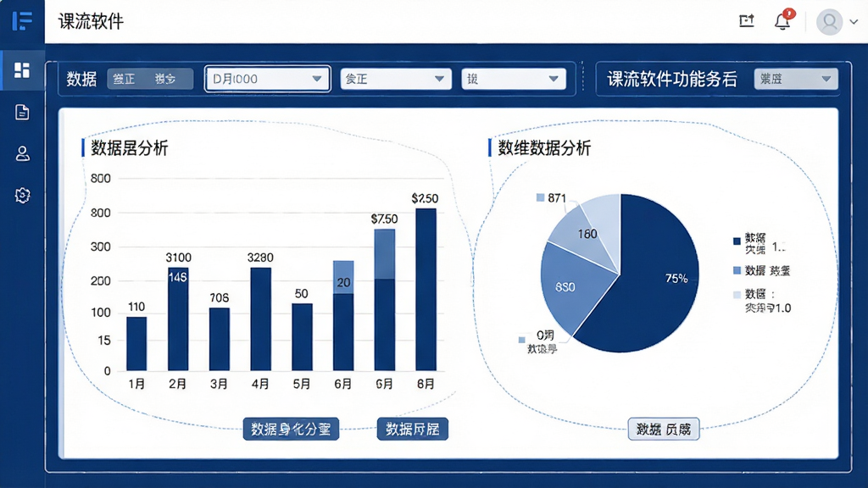Click the 5月 bar labeled 50

[302, 337]
